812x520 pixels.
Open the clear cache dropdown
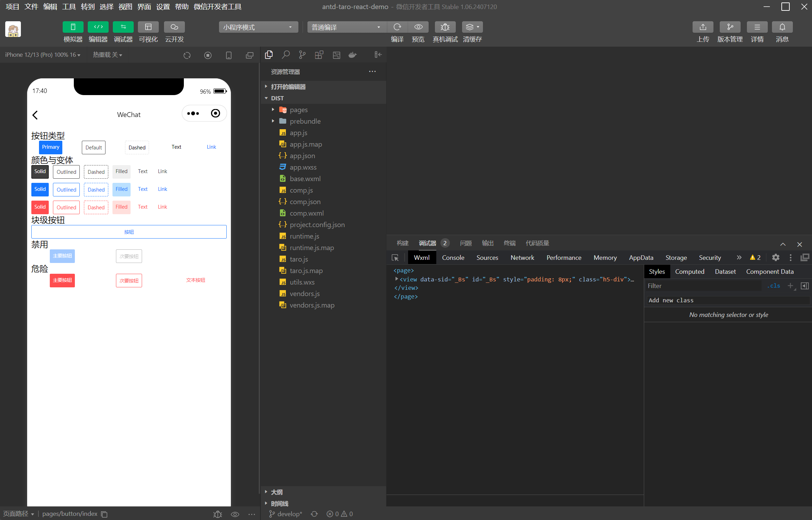(x=473, y=27)
